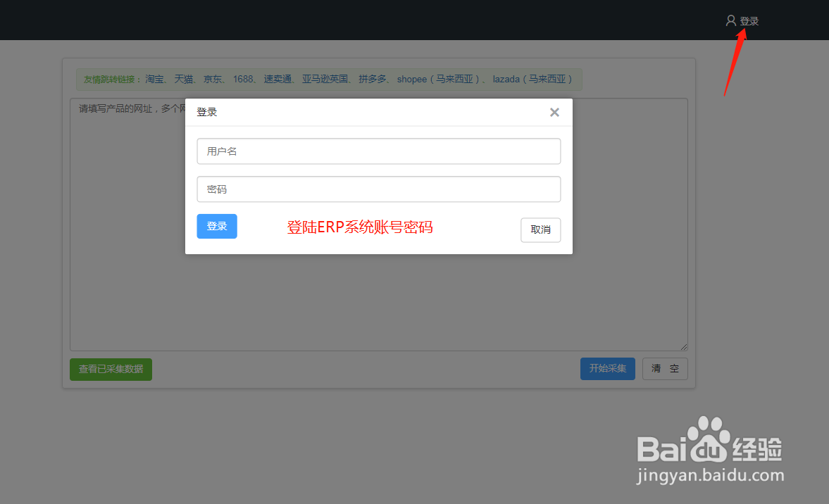Image resolution: width=829 pixels, height=504 pixels.
Task: Open the 拼多多 link
Action: tap(372, 80)
